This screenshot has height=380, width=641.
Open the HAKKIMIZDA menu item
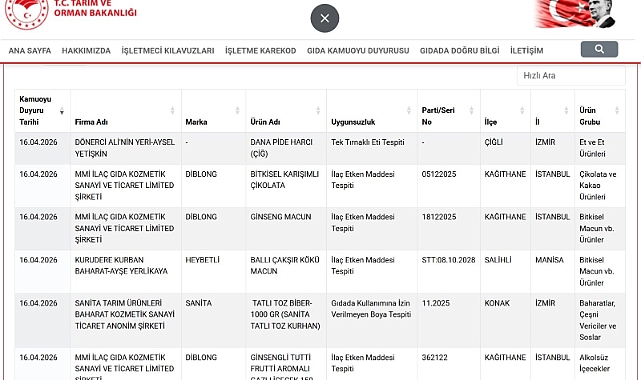(86, 51)
